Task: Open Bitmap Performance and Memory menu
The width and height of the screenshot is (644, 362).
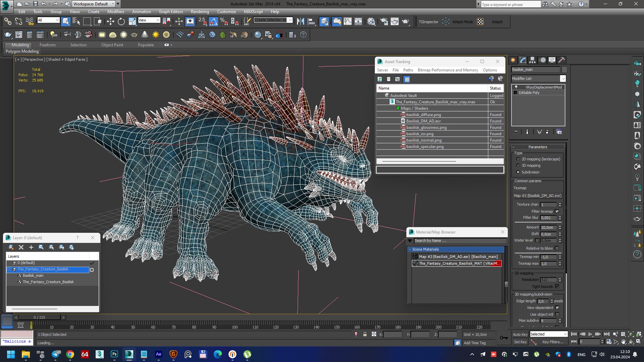Action: pos(448,70)
